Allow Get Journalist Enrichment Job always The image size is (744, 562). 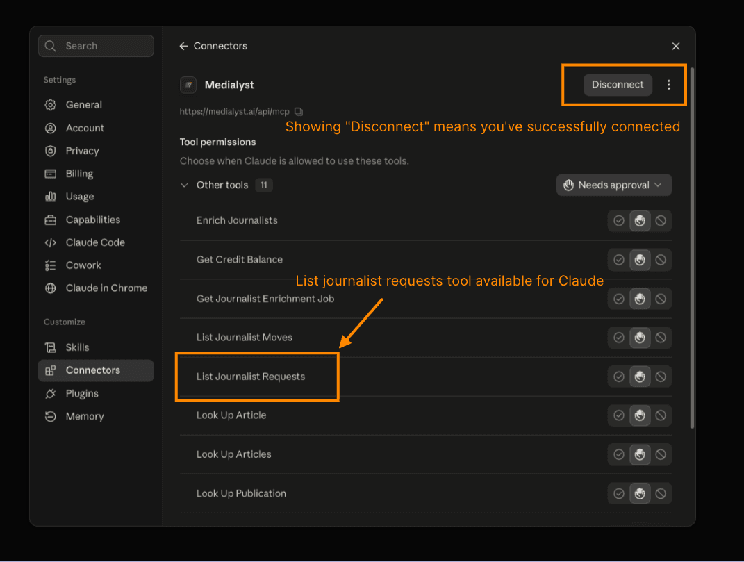[x=619, y=299]
